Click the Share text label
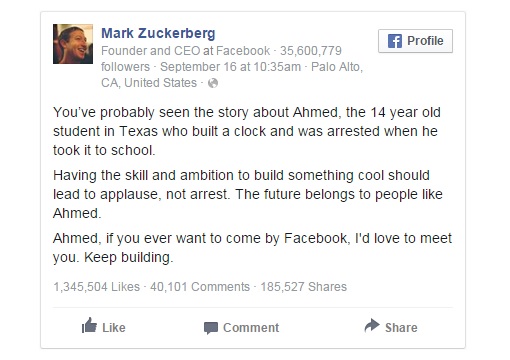This screenshot has height=360, width=510. [401, 328]
